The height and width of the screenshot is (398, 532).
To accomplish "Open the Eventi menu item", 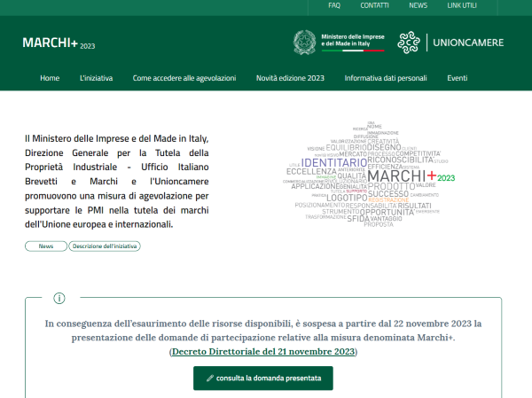I will pos(457,78).
